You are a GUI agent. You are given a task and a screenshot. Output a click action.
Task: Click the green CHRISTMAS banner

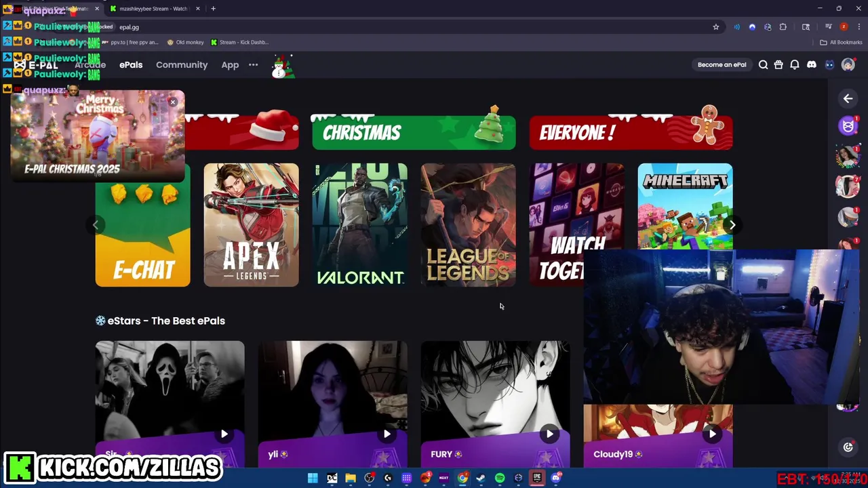coord(414,132)
